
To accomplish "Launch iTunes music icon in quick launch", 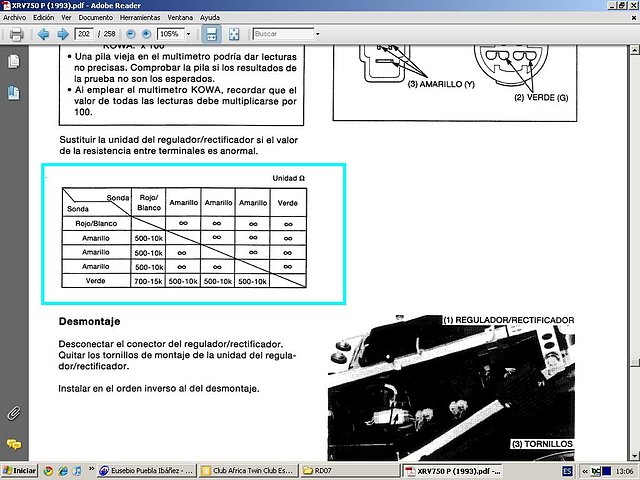I will (77, 471).
